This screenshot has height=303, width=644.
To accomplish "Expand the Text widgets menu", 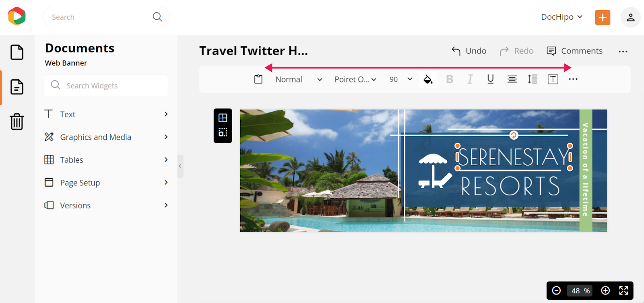I will pyautogui.click(x=106, y=114).
